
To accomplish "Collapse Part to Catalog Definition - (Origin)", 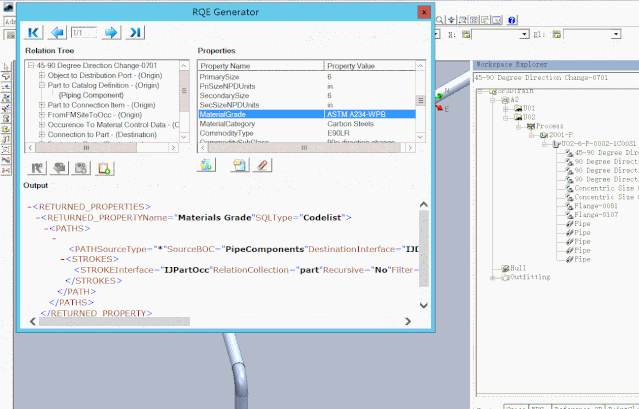I will coord(42,85).
